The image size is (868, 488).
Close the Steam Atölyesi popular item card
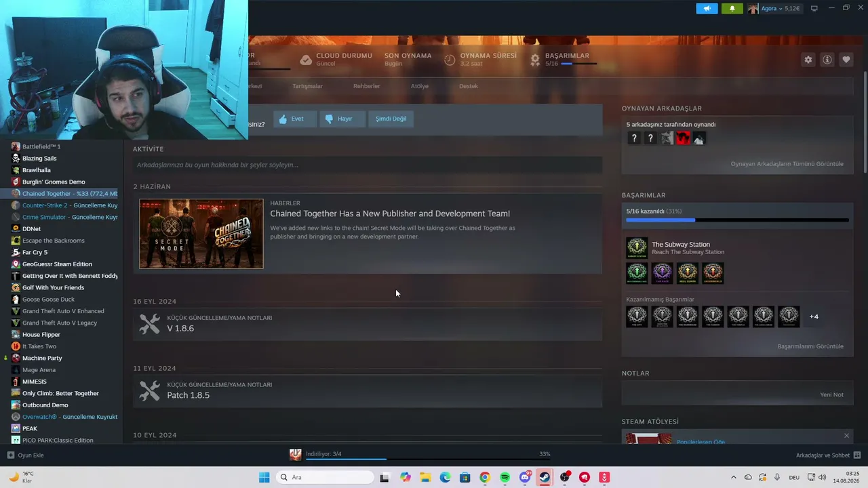pos(846,436)
